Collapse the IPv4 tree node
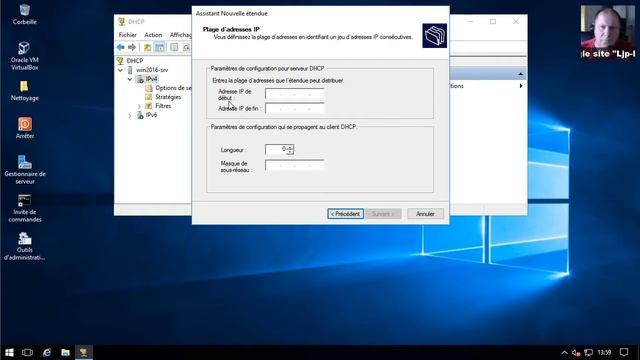The width and height of the screenshot is (640, 360). click(130, 79)
